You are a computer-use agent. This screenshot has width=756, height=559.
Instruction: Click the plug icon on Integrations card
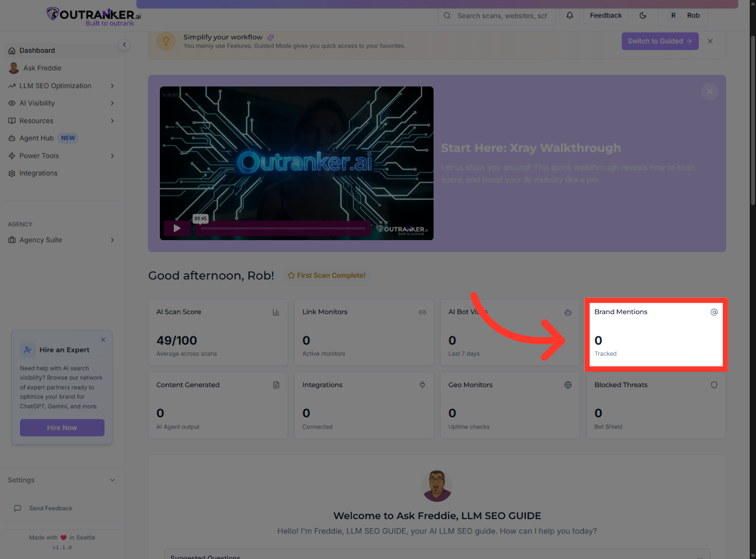tap(422, 385)
